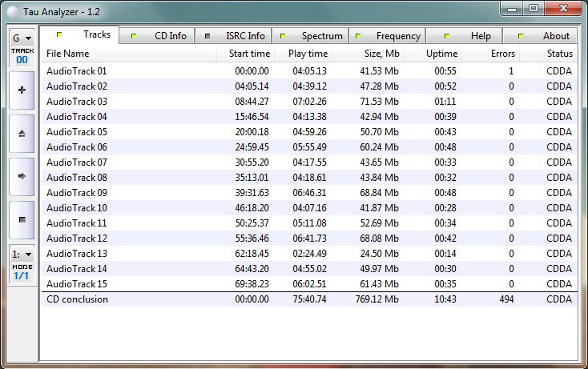Click the errors value 494

point(506,299)
